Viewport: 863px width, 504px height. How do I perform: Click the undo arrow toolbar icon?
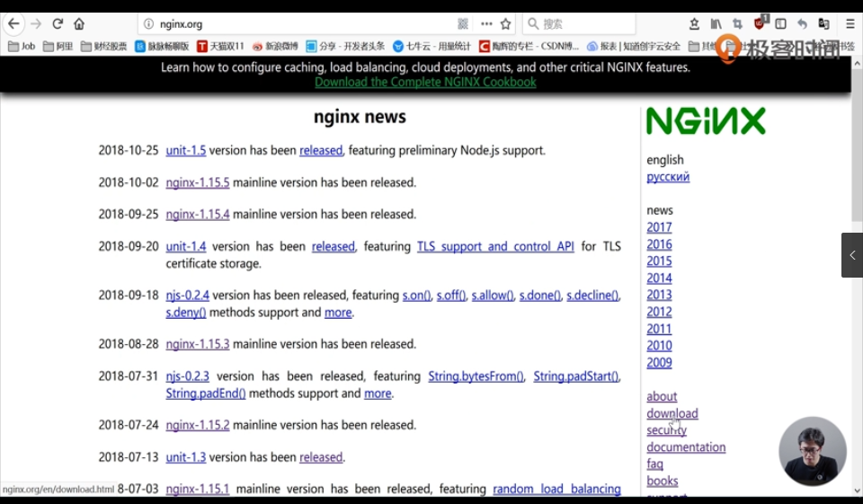(802, 23)
